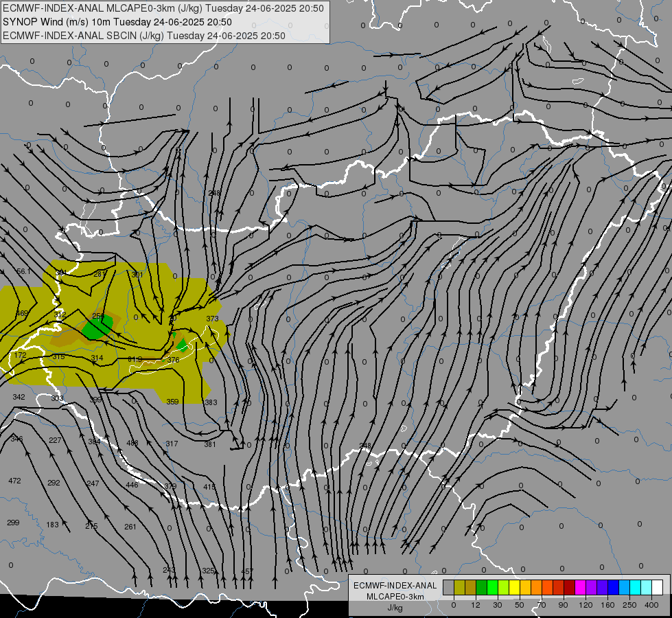Click the 172 station value

click(x=20, y=355)
